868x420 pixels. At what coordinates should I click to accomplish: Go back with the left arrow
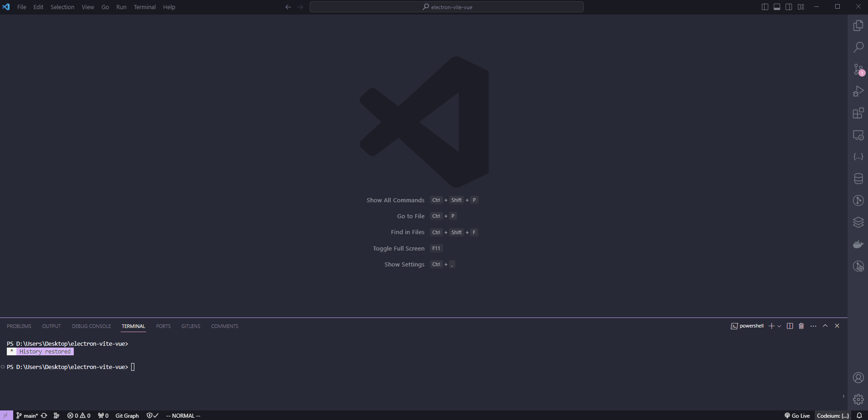click(288, 7)
